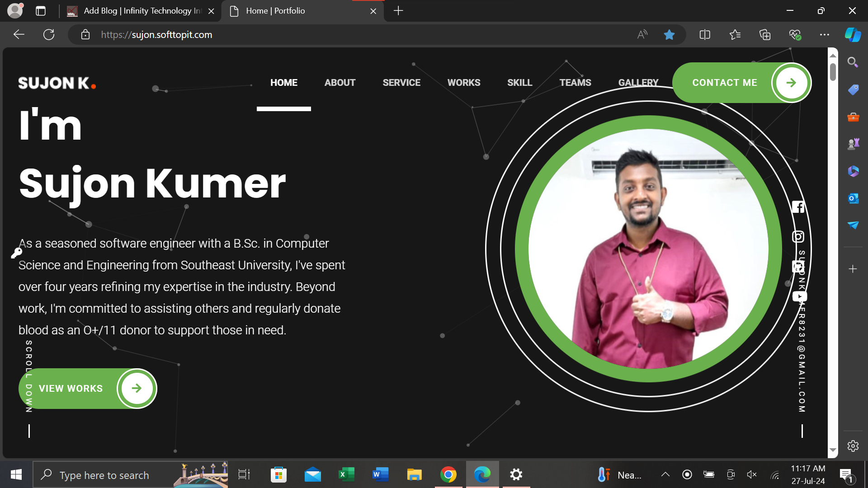Screen dimensions: 868x488
Task: Open notification center
Action: [x=846, y=475]
